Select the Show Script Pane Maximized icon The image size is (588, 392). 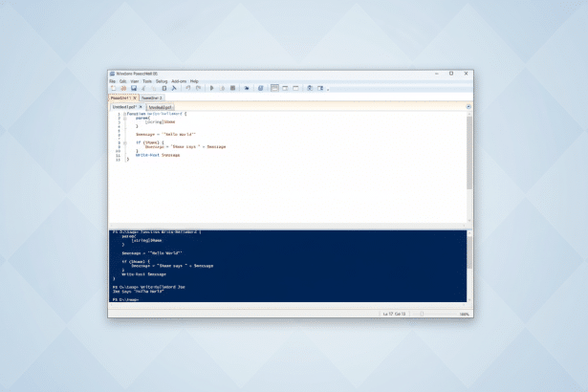(295, 88)
